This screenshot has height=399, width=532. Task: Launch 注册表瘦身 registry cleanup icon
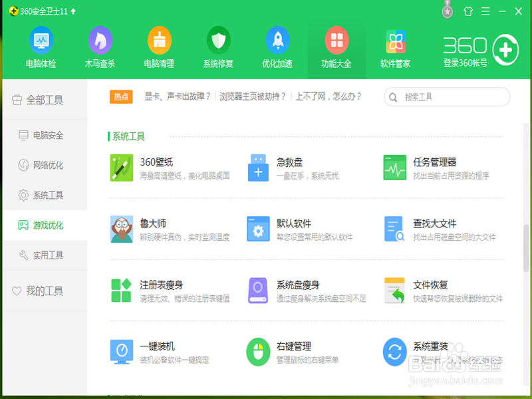coord(121,291)
